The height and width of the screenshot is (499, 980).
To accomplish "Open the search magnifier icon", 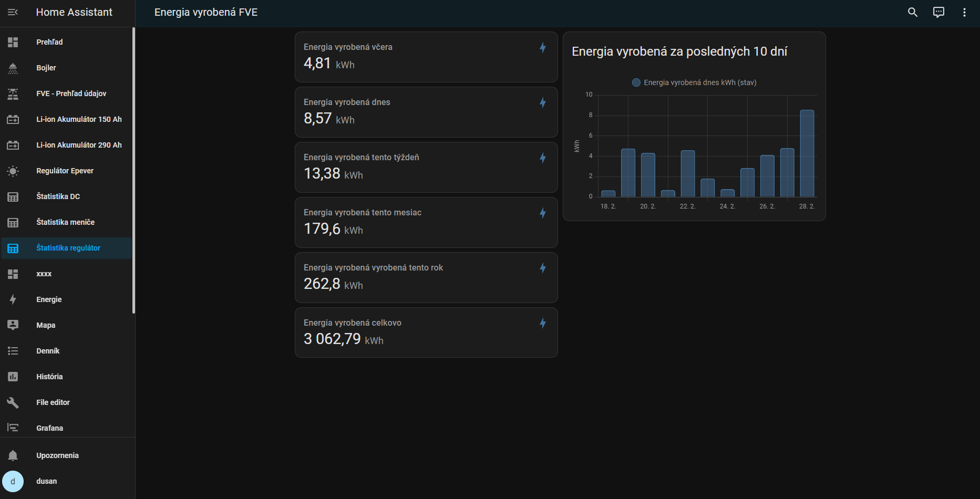I will point(913,12).
